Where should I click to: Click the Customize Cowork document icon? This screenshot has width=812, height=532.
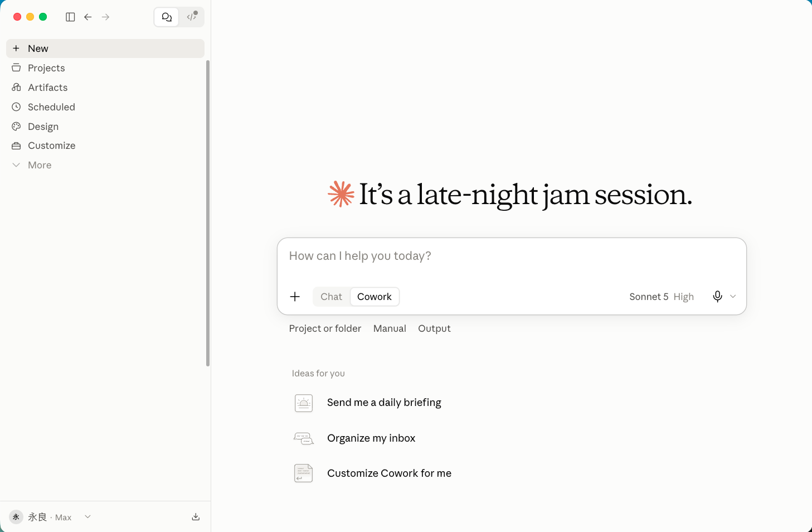point(304,473)
